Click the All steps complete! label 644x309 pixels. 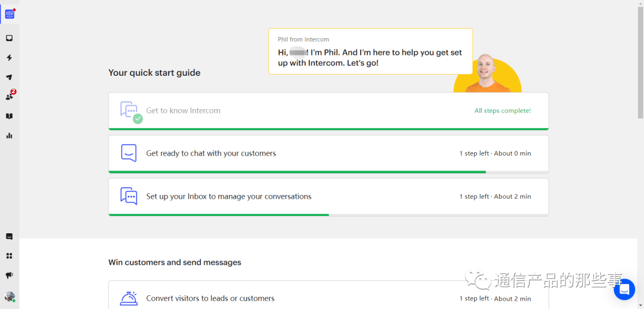click(503, 110)
